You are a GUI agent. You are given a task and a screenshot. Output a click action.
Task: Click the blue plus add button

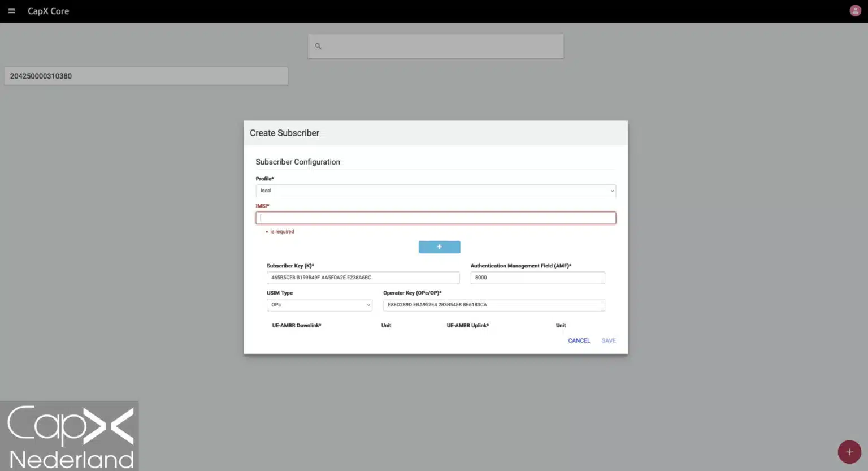pos(439,247)
